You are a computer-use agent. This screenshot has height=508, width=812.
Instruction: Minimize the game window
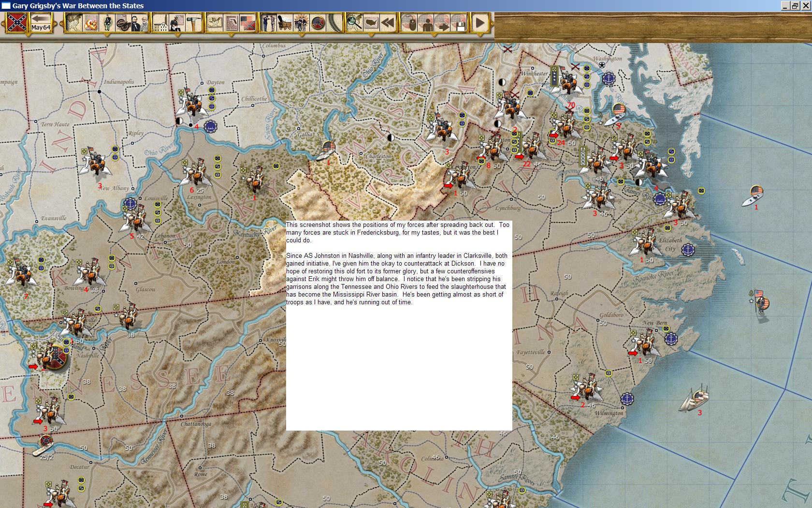coord(785,6)
